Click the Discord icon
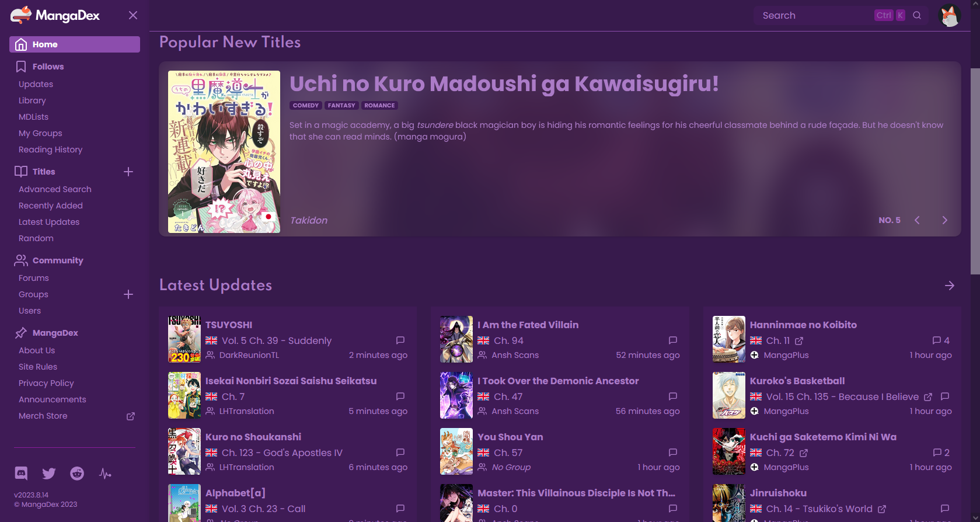The height and width of the screenshot is (522, 980). pos(21,474)
